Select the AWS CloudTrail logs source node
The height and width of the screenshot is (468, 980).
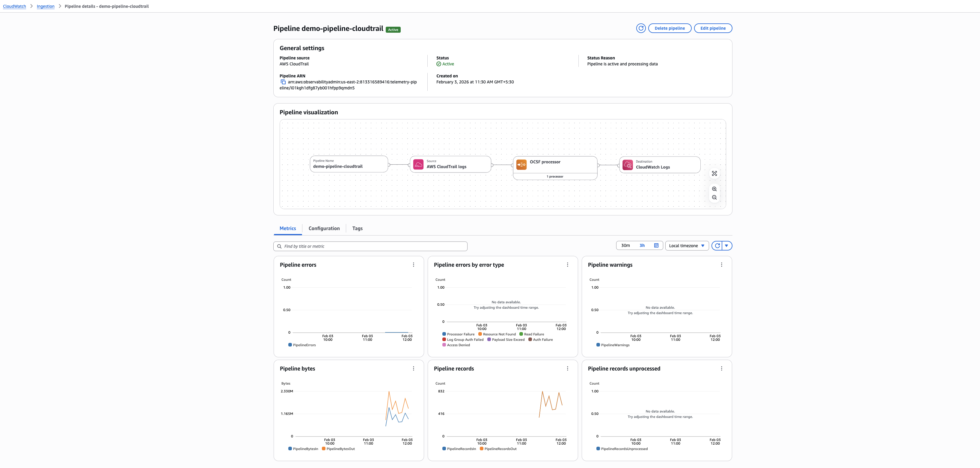pyautogui.click(x=450, y=164)
